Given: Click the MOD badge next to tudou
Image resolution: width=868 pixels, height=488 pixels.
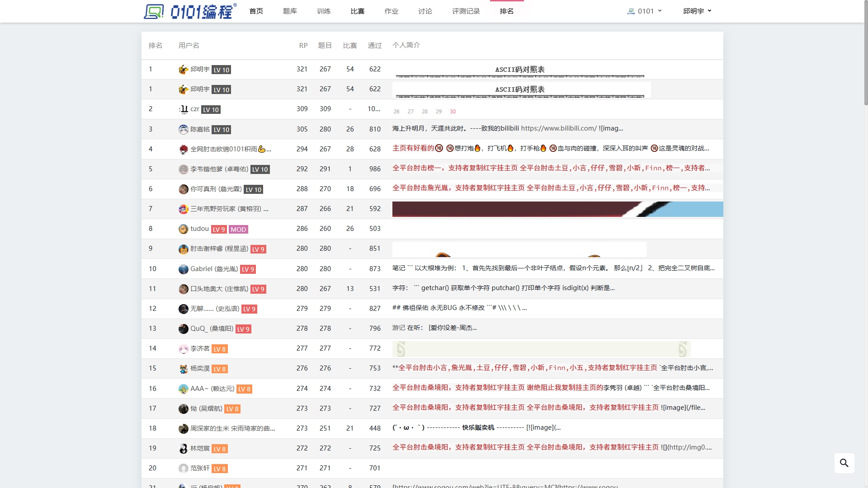Looking at the screenshot, I should (x=238, y=229).
